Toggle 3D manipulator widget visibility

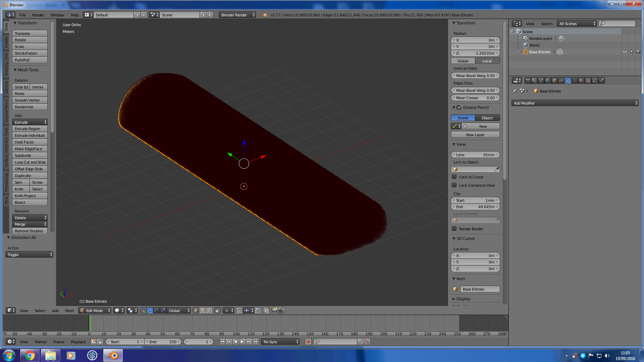click(x=143, y=310)
